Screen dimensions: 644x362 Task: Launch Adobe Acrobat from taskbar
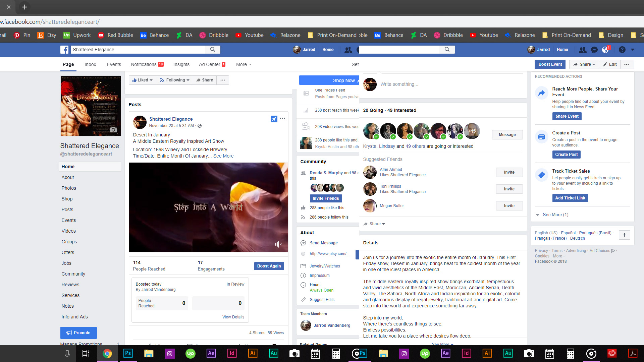(633, 353)
